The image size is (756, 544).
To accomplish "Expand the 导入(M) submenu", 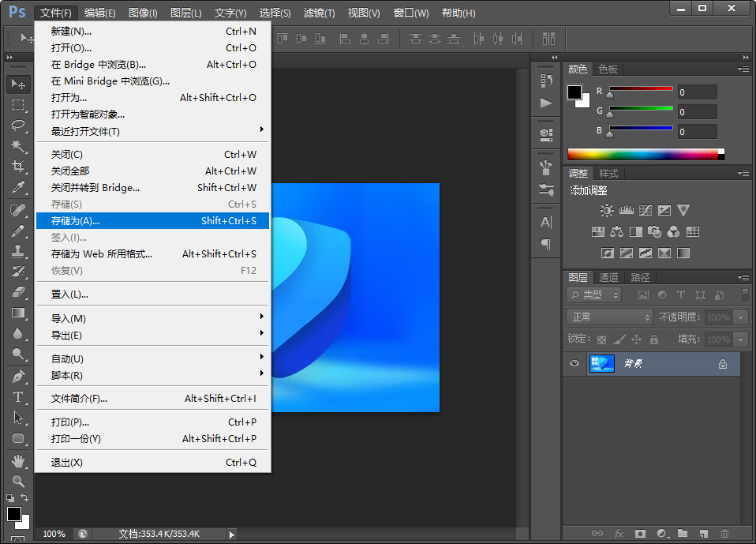I will point(153,318).
